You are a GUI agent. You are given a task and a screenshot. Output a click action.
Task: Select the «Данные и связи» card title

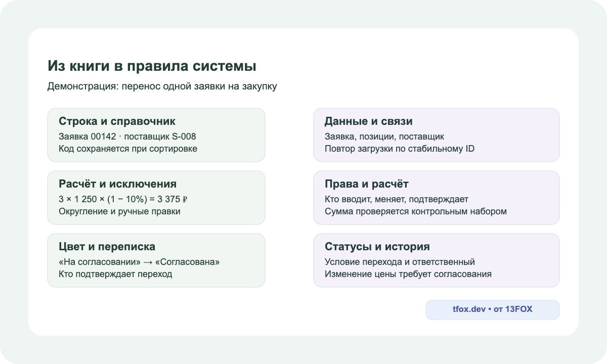369,121
